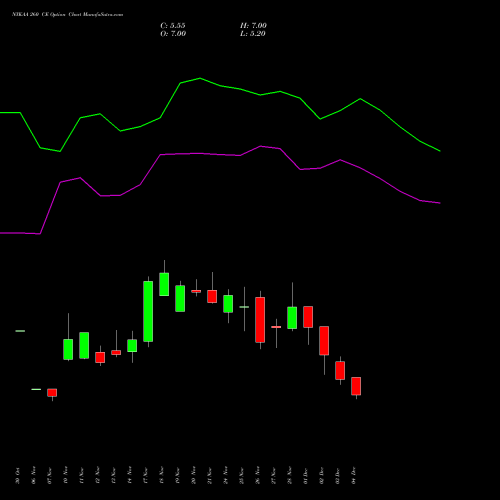Click the 28 Nov date label
The image size is (500, 500).
coord(290,476)
